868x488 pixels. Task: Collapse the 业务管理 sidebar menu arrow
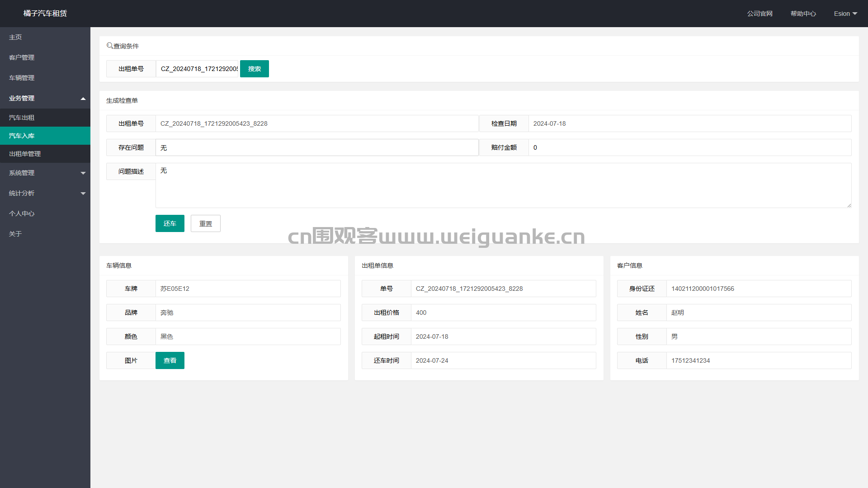coord(83,99)
